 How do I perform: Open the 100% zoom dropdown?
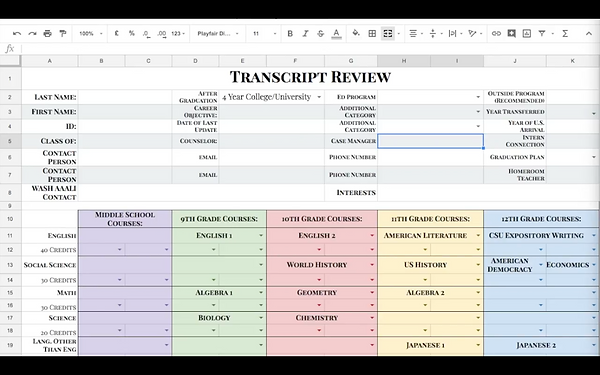pyautogui.click(x=91, y=34)
